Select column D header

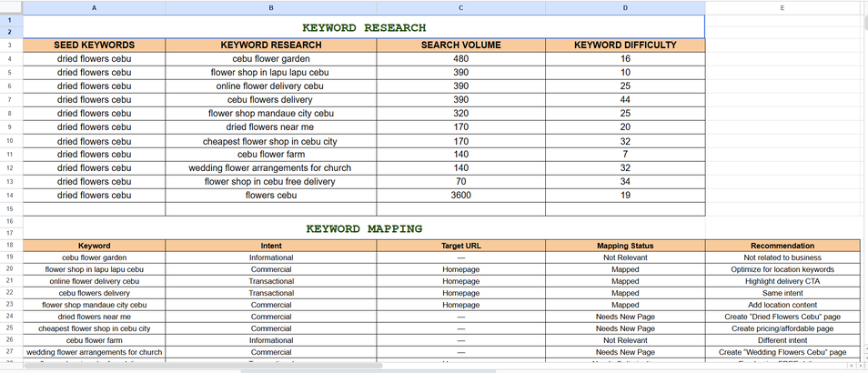coord(625,8)
